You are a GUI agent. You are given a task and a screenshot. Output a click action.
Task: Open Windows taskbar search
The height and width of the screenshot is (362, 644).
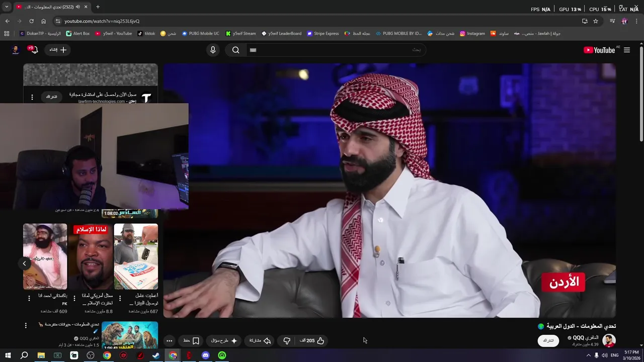tap(24, 355)
